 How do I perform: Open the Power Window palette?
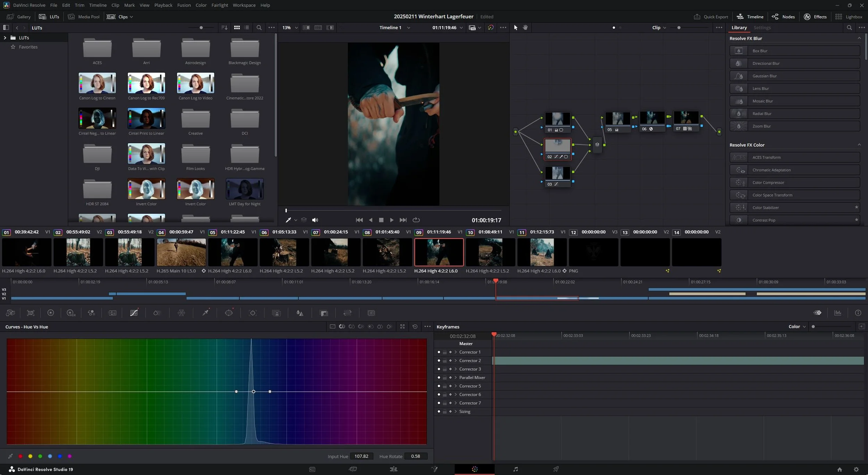point(229,313)
